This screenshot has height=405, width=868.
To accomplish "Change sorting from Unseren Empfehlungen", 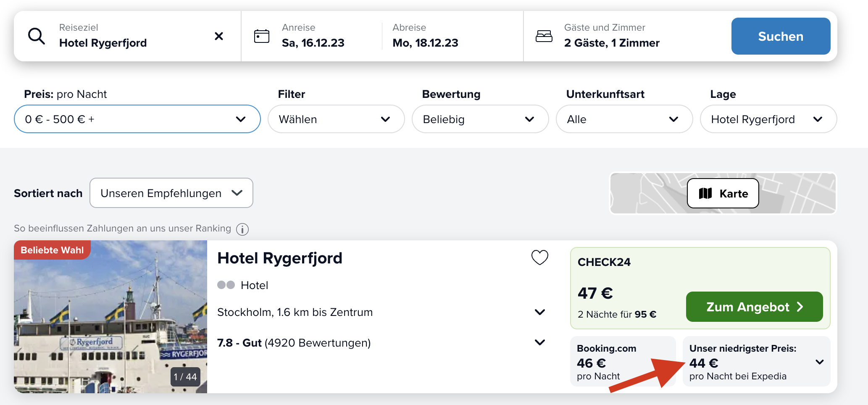I will 171,193.
